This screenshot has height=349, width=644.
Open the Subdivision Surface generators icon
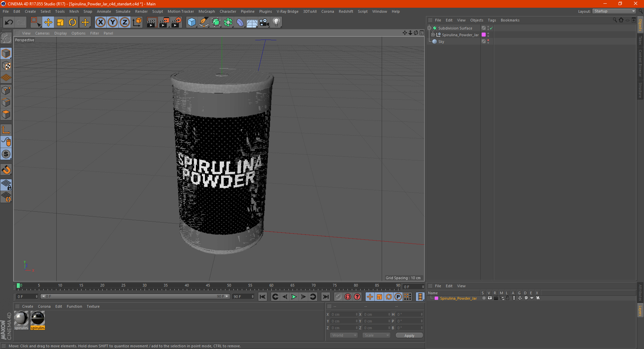click(216, 22)
